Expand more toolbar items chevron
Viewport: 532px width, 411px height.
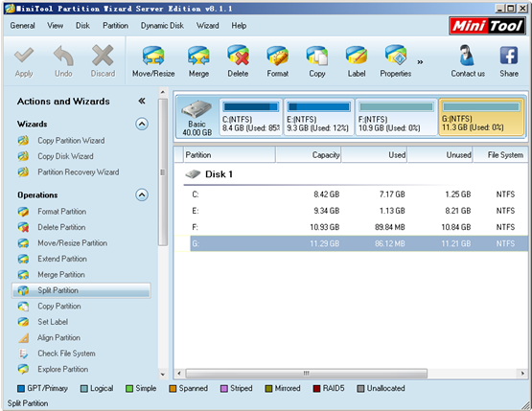tap(420, 62)
